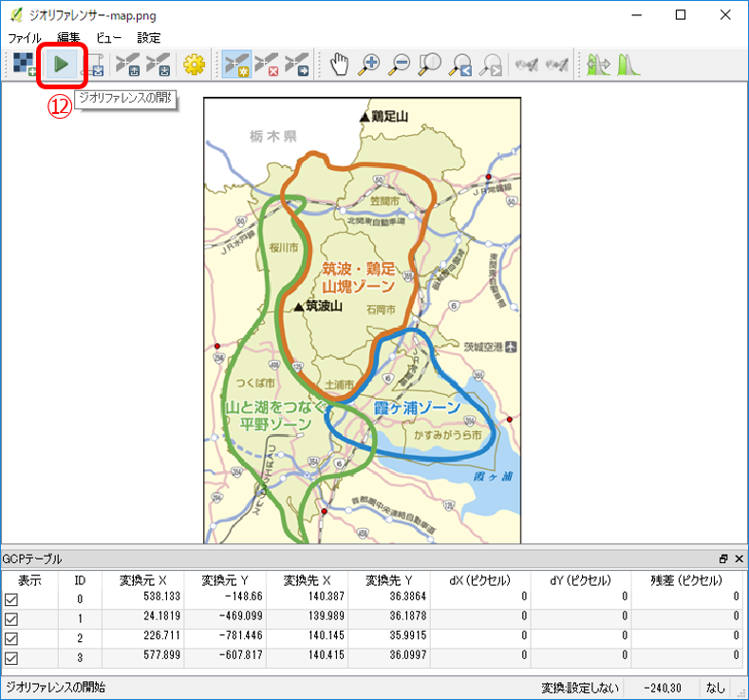Click the dX (ピクセル) column header
This screenshot has height=700, width=749.
(480, 580)
